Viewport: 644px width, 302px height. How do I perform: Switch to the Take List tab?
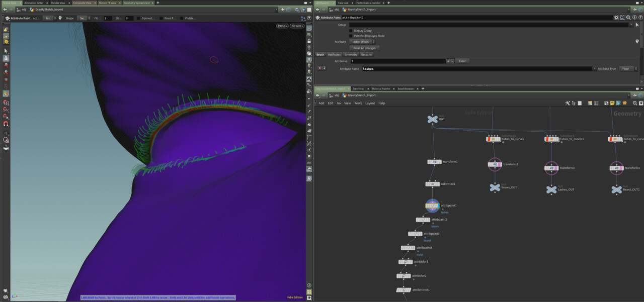pyautogui.click(x=343, y=3)
